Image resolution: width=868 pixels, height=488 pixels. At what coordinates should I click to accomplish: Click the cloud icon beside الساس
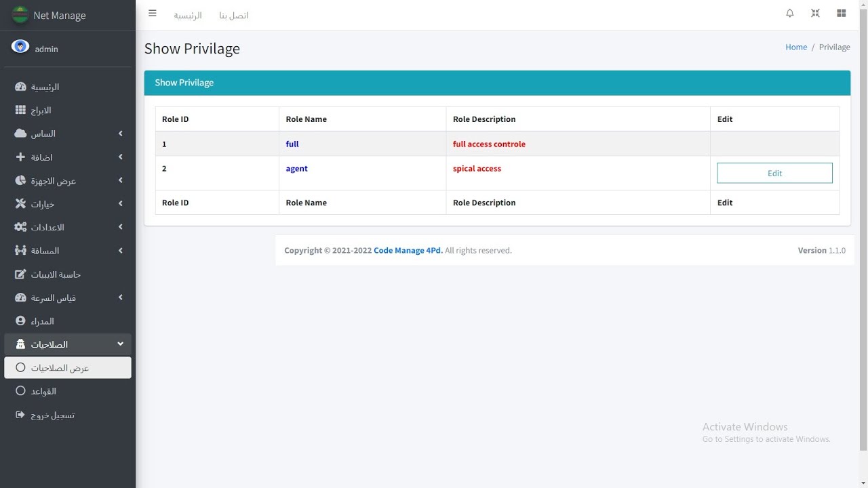point(20,134)
